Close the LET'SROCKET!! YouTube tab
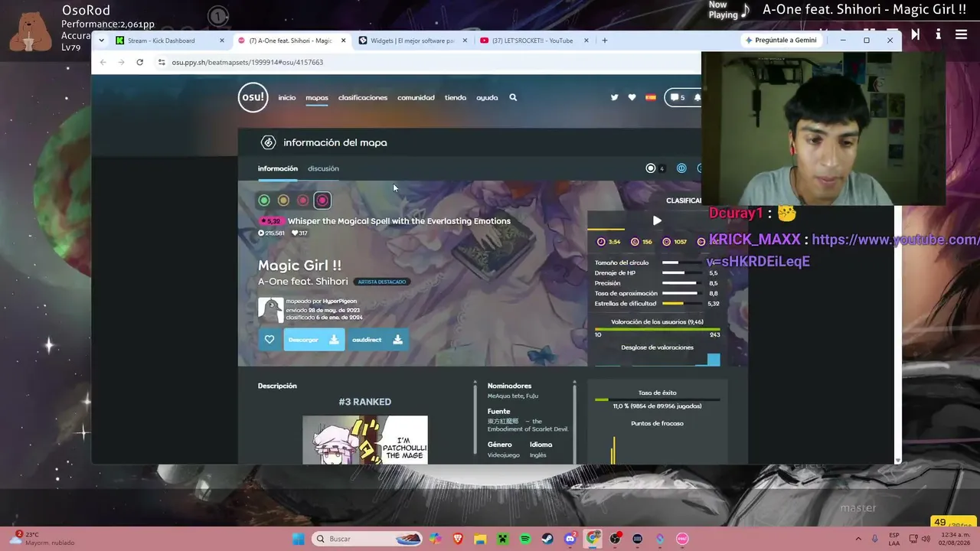This screenshot has width=980, height=551. (586, 41)
